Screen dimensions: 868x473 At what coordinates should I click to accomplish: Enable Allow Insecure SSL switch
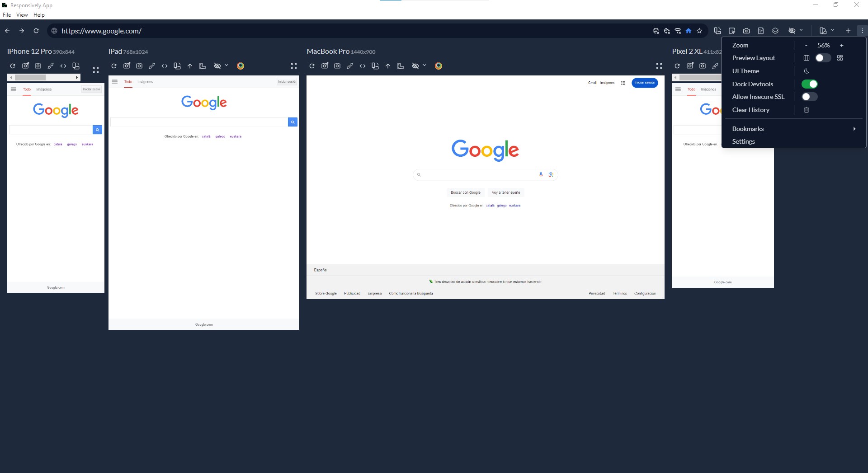809,97
